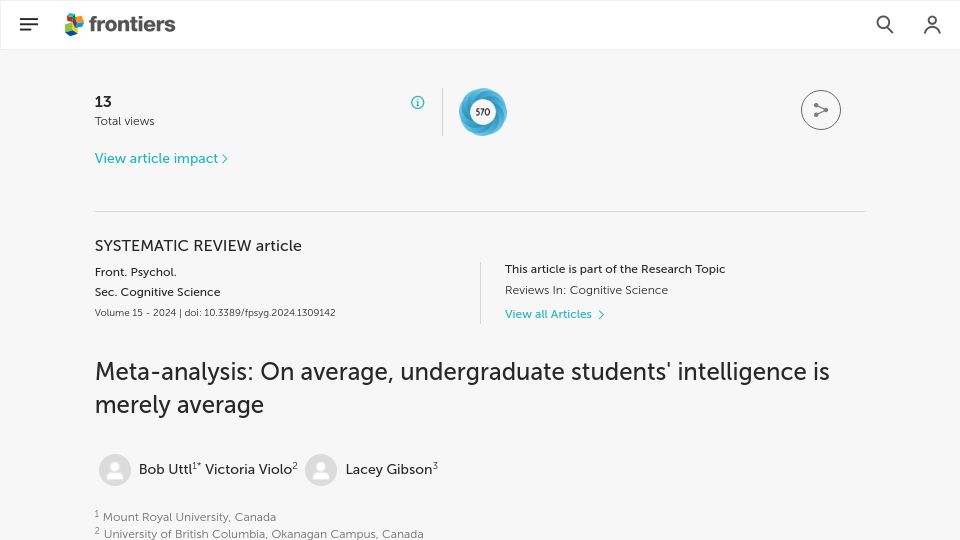
Task: Click the Frontiers logo
Action: [120, 24]
